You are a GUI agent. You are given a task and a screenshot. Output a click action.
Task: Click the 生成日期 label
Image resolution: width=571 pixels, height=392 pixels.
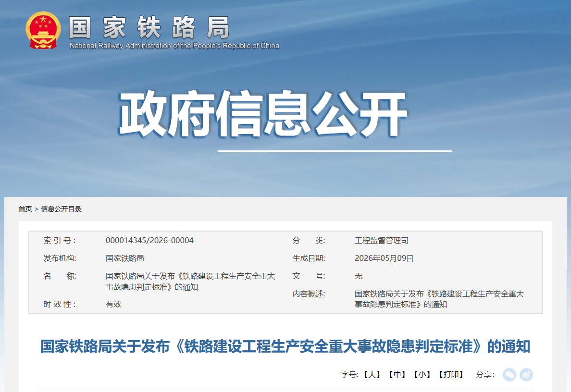pyautogui.click(x=309, y=258)
